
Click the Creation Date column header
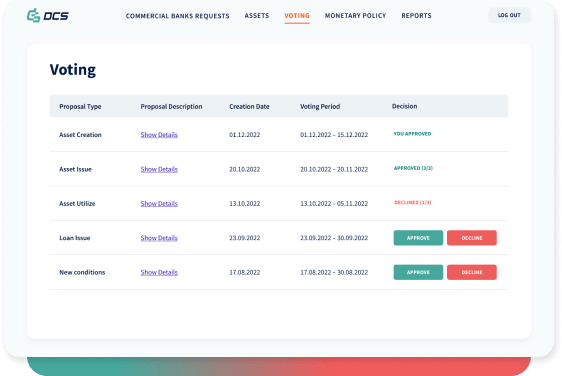coord(249,106)
